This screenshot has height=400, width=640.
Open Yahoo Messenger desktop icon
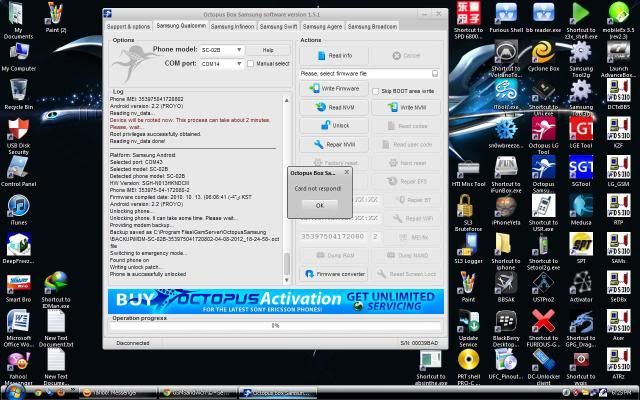point(19,367)
